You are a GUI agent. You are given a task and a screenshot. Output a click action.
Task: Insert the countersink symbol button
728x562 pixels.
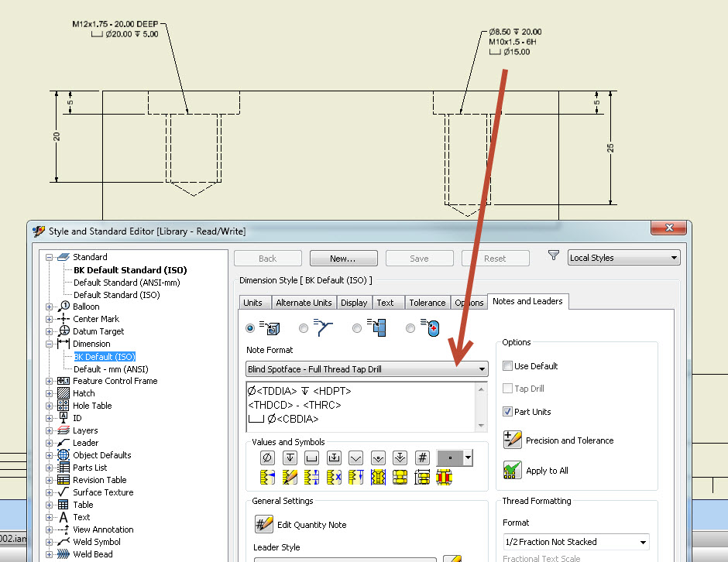click(356, 457)
